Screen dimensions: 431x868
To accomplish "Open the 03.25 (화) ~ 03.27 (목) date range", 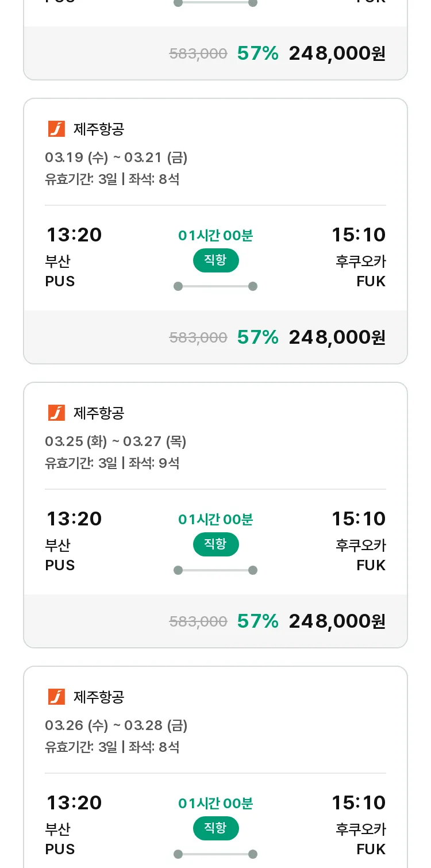I will click(x=116, y=441).
